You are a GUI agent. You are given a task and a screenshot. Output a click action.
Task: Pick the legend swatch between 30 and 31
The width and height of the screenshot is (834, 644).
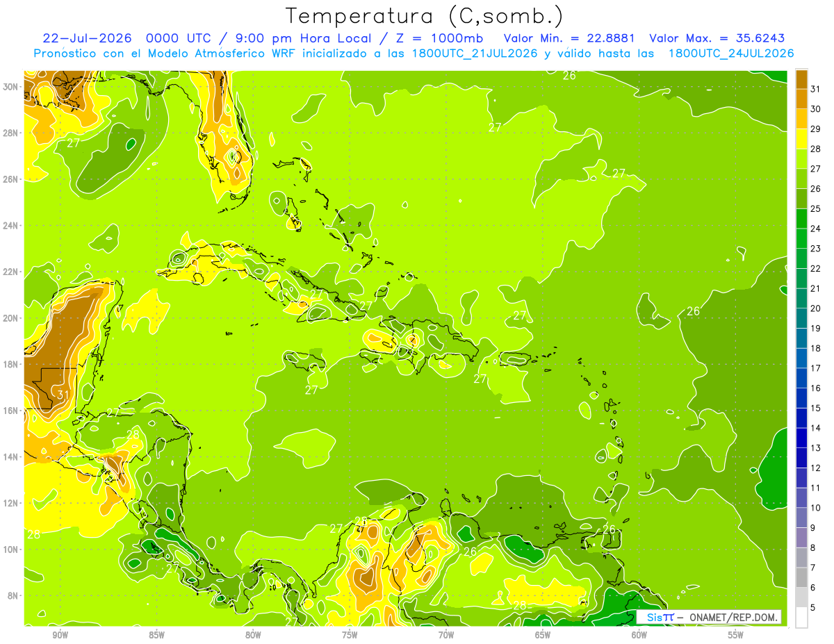[x=801, y=99]
